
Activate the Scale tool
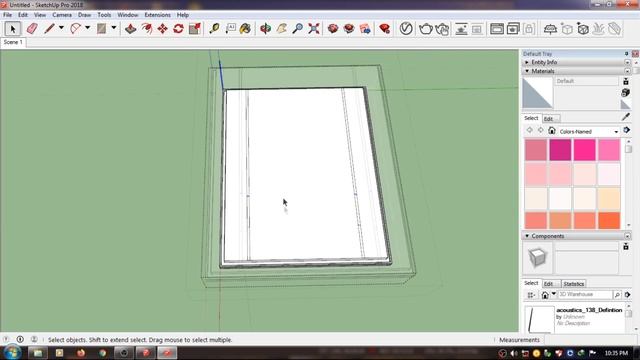(x=195, y=29)
